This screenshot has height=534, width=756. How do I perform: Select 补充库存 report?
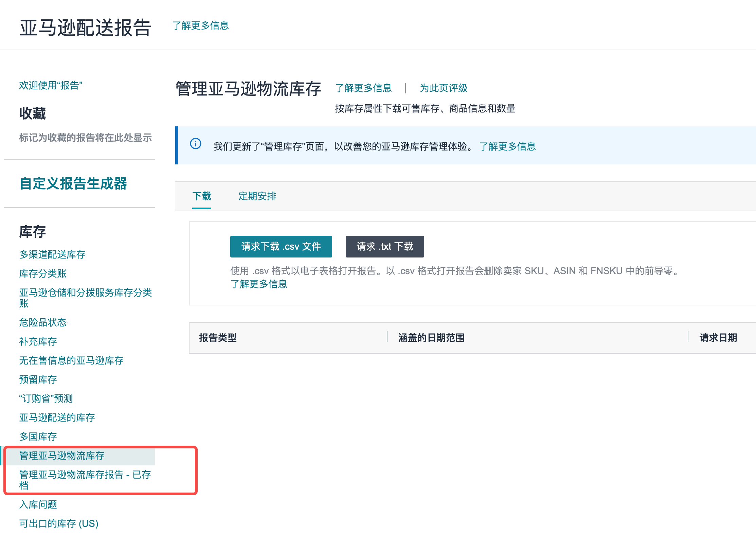pos(38,341)
